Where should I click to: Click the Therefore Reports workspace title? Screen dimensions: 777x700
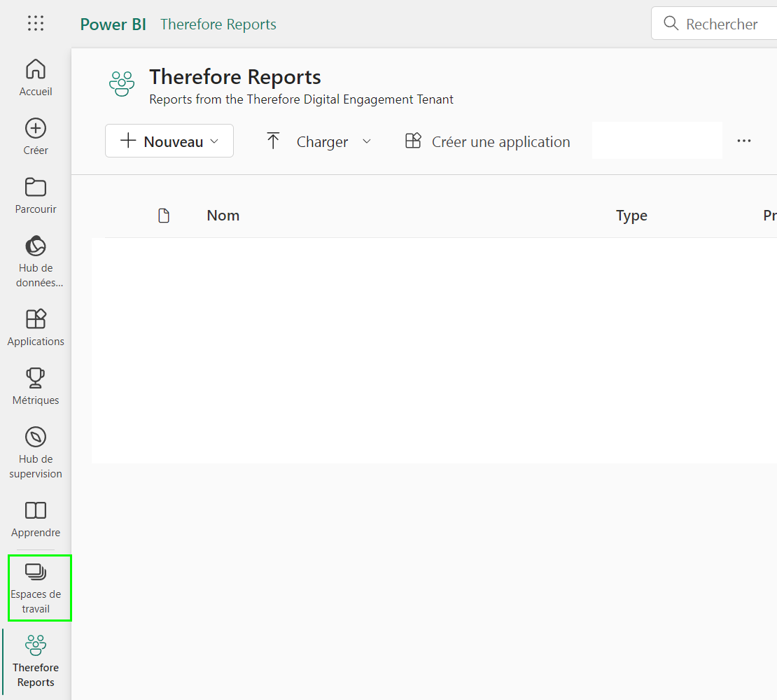coord(234,76)
